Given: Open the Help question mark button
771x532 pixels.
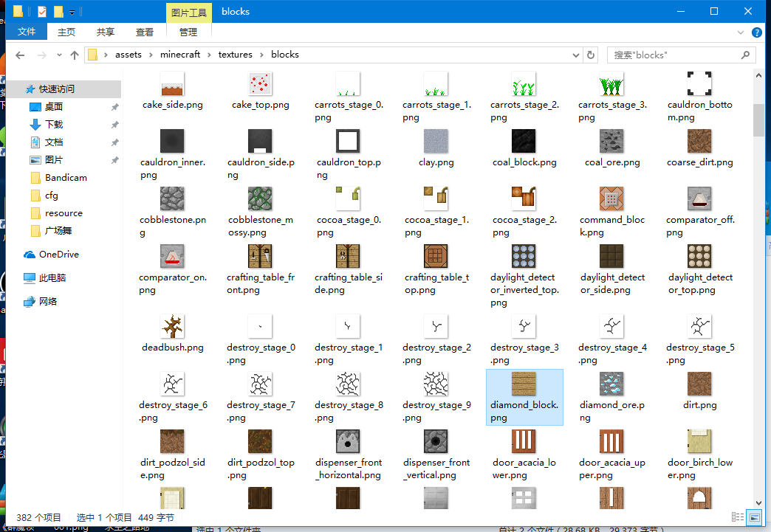Looking at the screenshot, I should tap(757, 32).
